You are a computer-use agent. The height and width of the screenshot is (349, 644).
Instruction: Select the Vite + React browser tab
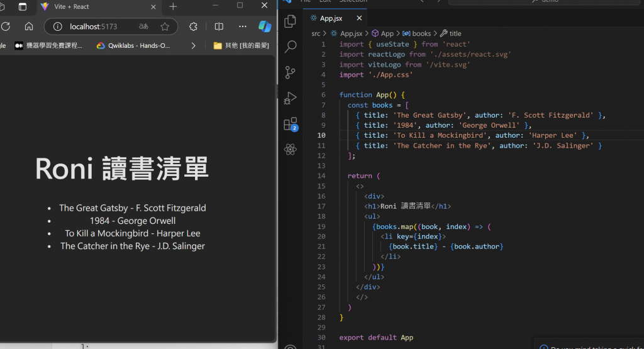coord(99,6)
